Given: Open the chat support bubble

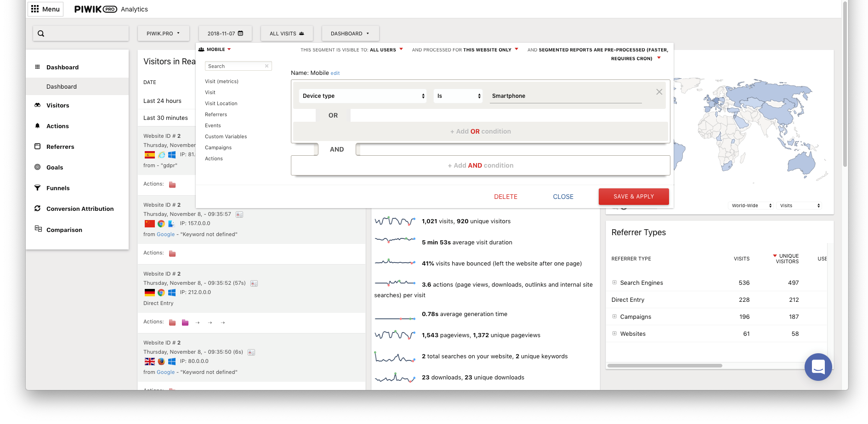Looking at the screenshot, I should (x=818, y=367).
